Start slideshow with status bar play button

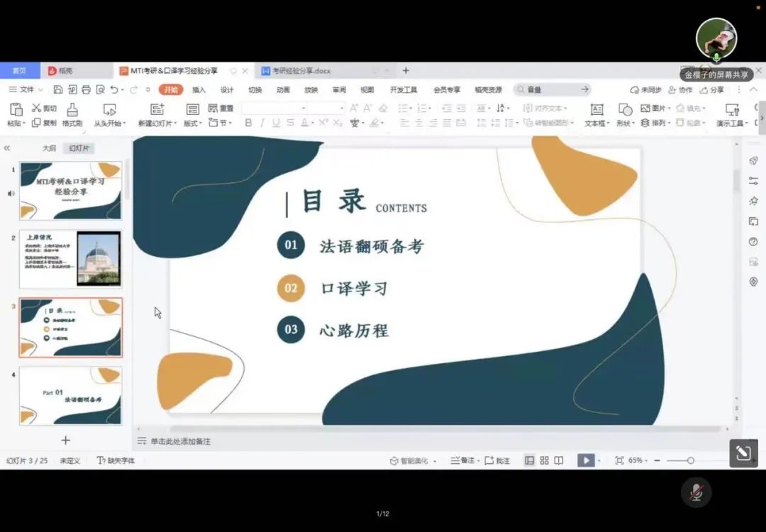(x=585, y=460)
